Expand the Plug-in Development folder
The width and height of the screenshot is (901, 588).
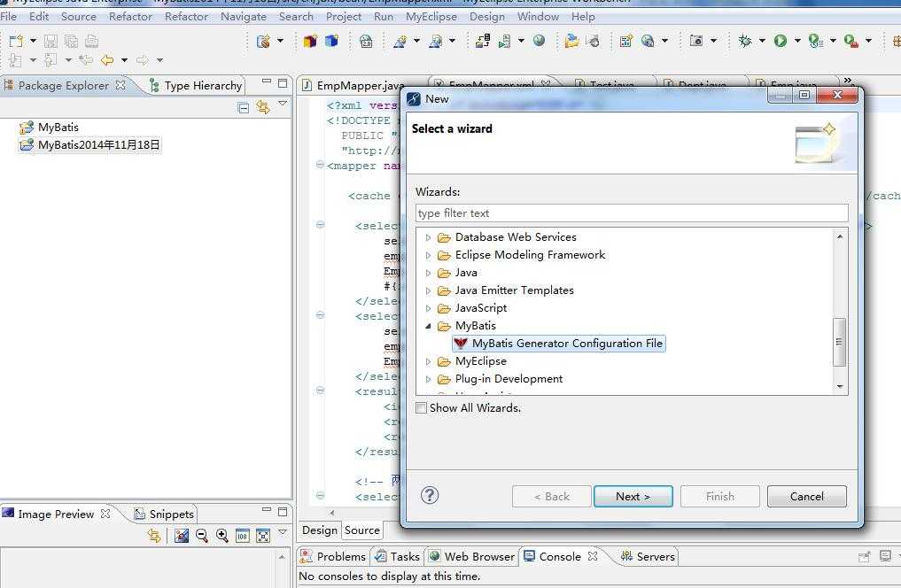click(428, 379)
